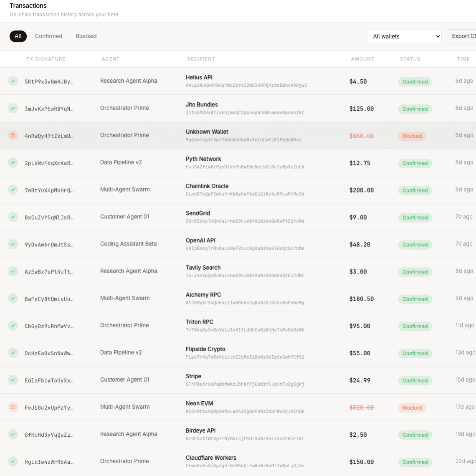Click recipient Birdeye API
The width and height of the screenshot is (476, 476).
(x=201, y=430)
